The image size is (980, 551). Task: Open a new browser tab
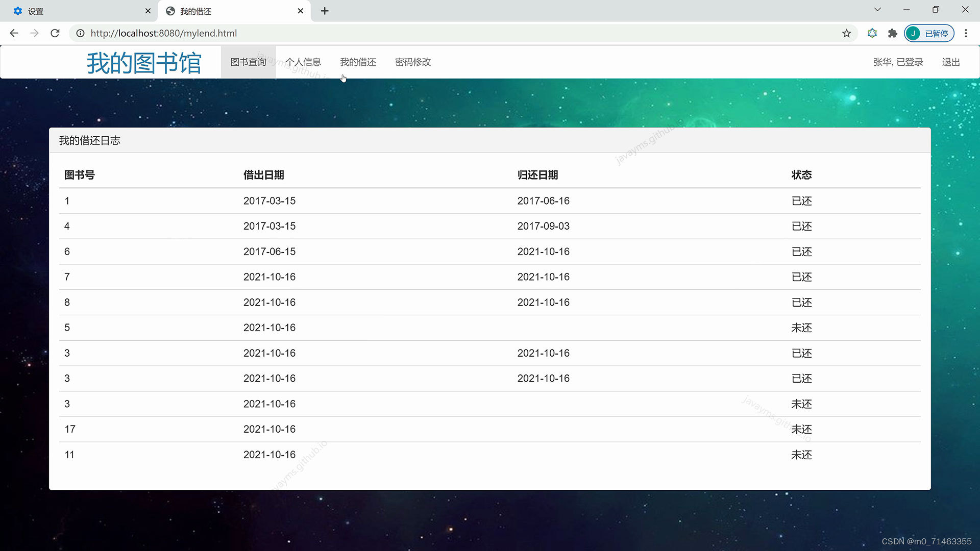(325, 11)
